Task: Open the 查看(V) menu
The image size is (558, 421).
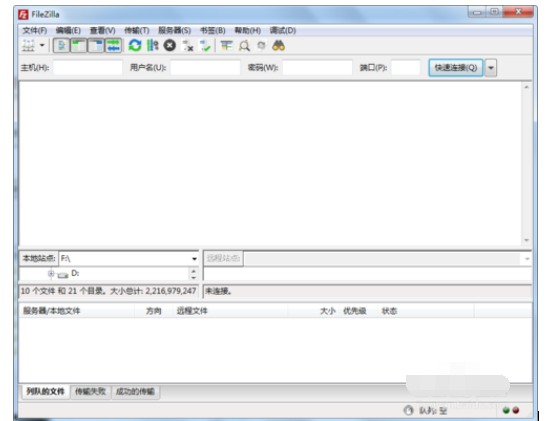Action: [x=102, y=31]
